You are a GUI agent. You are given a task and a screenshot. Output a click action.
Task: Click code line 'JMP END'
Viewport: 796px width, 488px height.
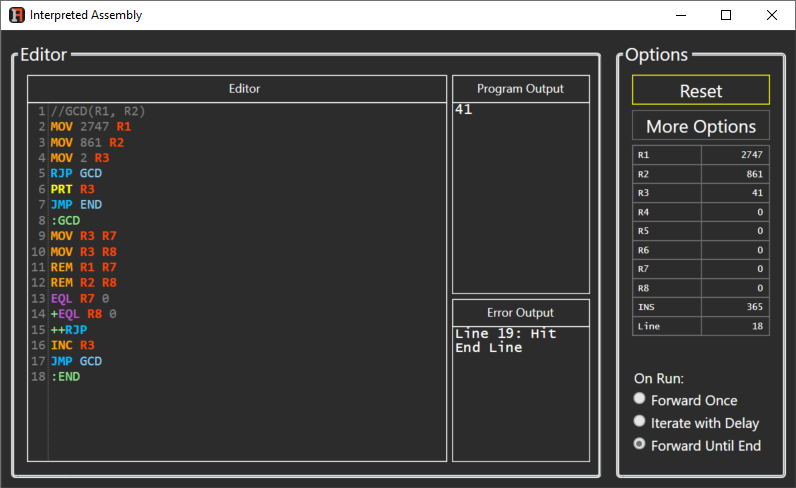76,205
